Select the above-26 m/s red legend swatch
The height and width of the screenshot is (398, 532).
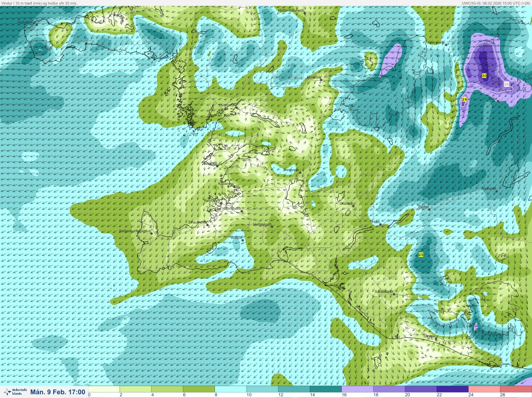tap(516, 389)
